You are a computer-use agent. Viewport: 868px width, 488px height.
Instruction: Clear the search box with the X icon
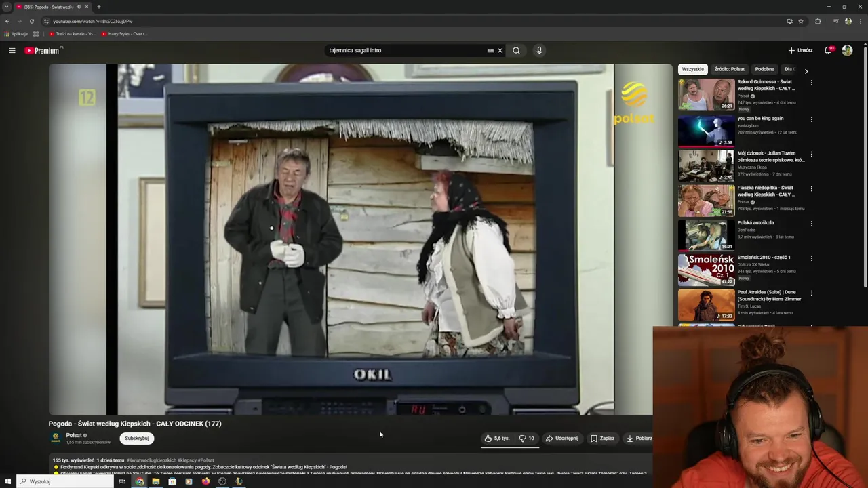point(500,50)
